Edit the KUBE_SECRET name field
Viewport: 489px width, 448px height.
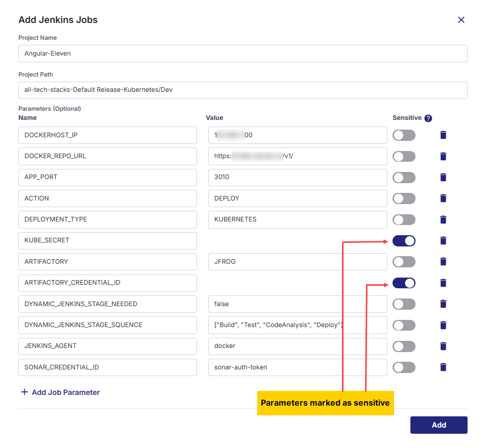(x=108, y=241)
